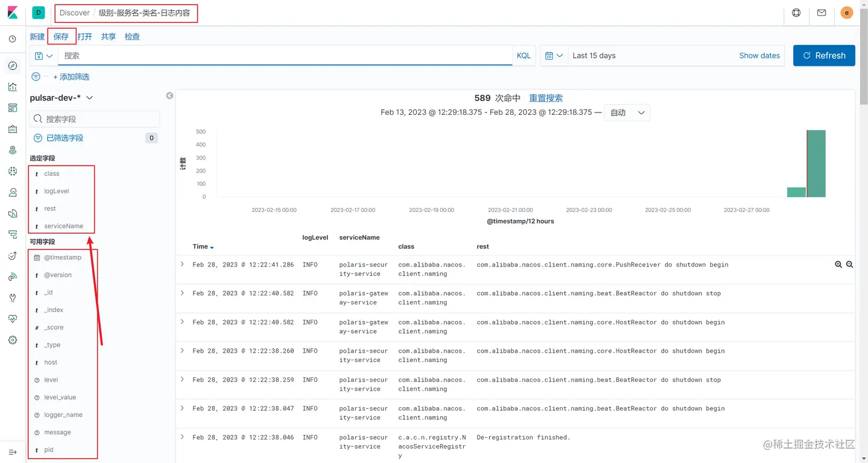The width and height of the screenshot is (868, 463).
Task: Open Dashboard from the side navigation
Action: [x=13, y=108]
